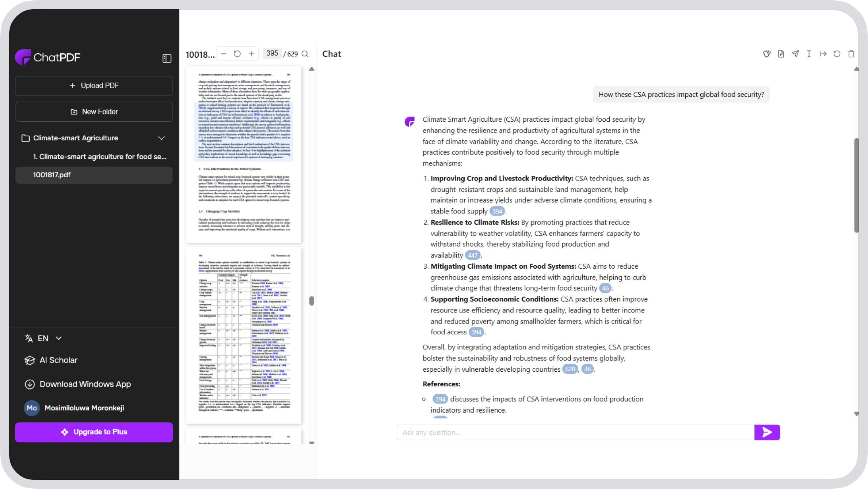This screenshot has height=489, width=868.
Task: Click the paper plane share icon
Action: pos(795,54)
